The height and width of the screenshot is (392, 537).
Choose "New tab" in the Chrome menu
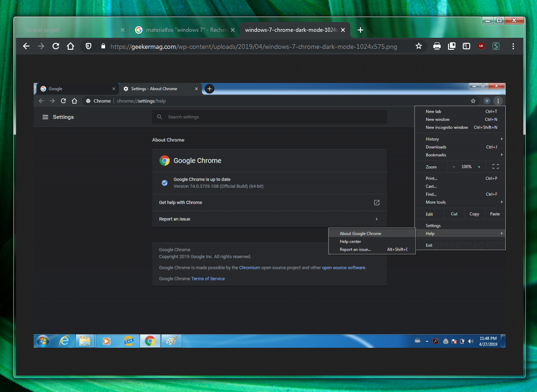point(460,111)
